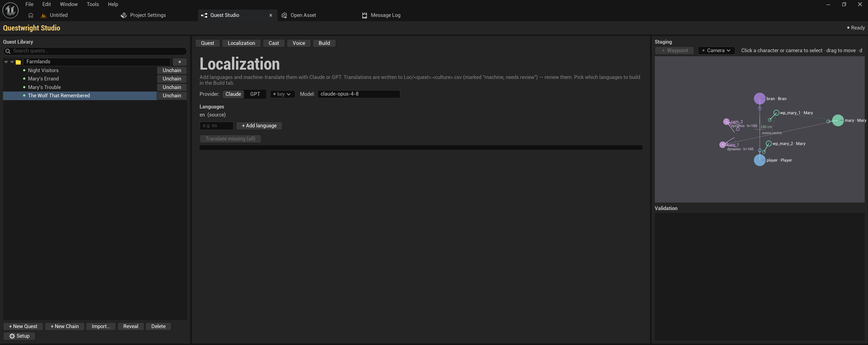Unchain The Wolf That Remembered quest
Viewport: 868px width, 345px height.
click(x=172, y=96)
